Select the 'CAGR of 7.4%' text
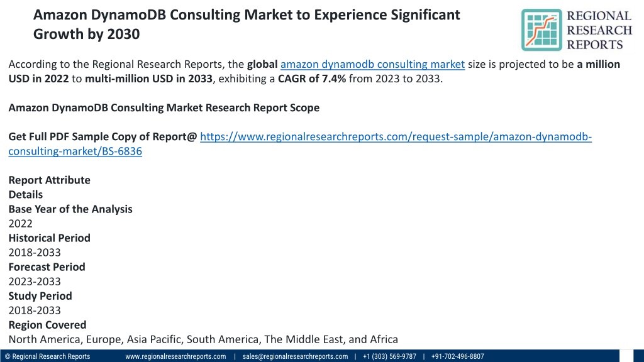 coord(312,79)
